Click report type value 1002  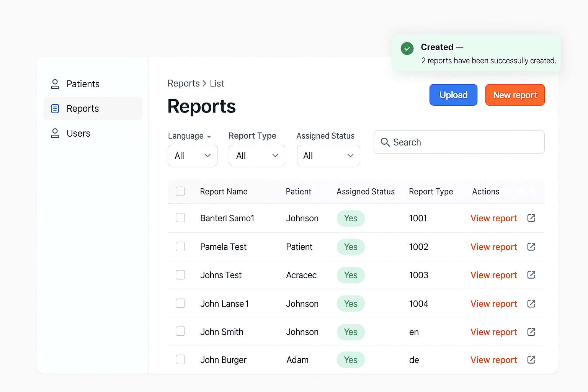point(418,247)
